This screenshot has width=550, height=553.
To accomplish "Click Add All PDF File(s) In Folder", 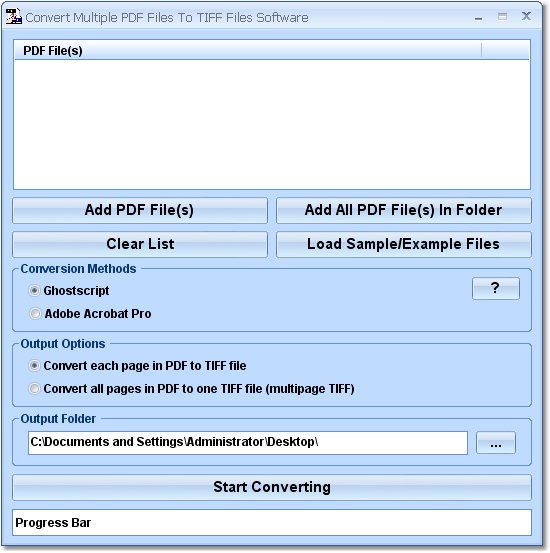I will pos(403,210).
